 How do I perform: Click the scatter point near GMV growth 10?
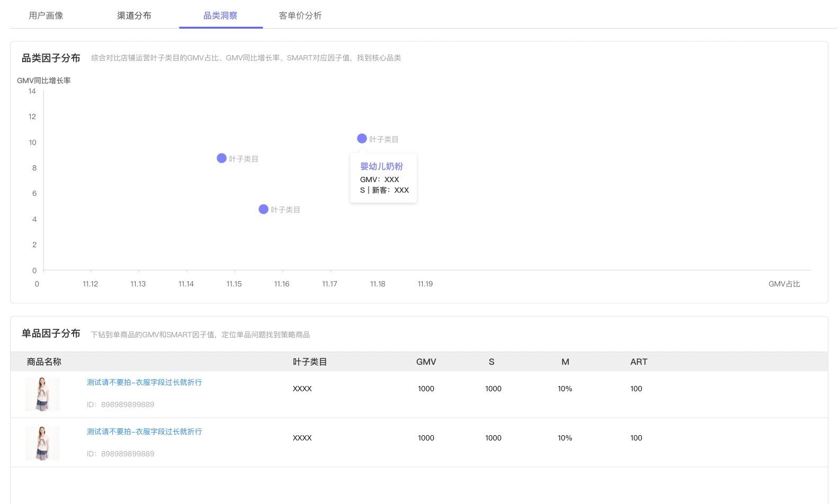tap(362, 138)
